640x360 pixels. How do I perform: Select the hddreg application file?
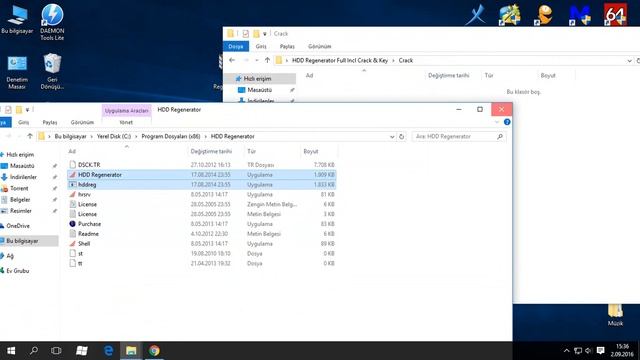pos(202,184)
